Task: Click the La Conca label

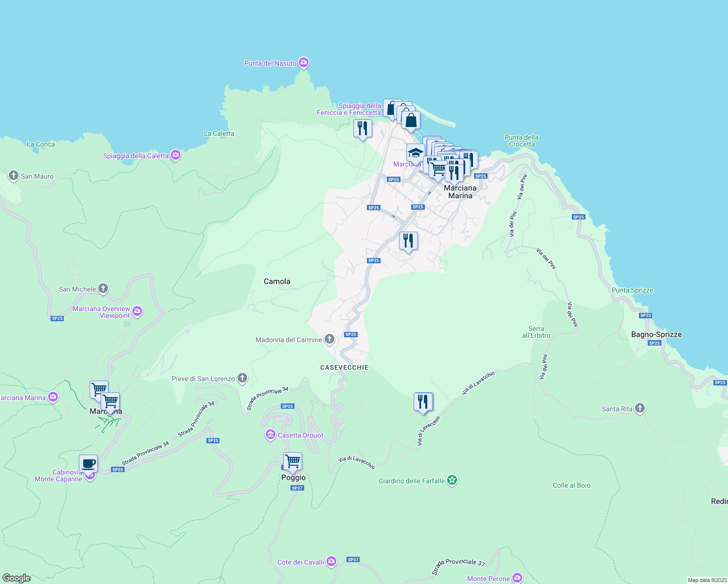Action: [41, 144]
